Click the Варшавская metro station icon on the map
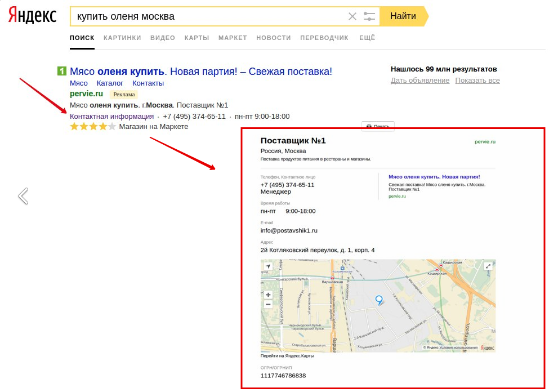Image resolution: width=558 pixels, height=392 pixels. tap(332, 278)
